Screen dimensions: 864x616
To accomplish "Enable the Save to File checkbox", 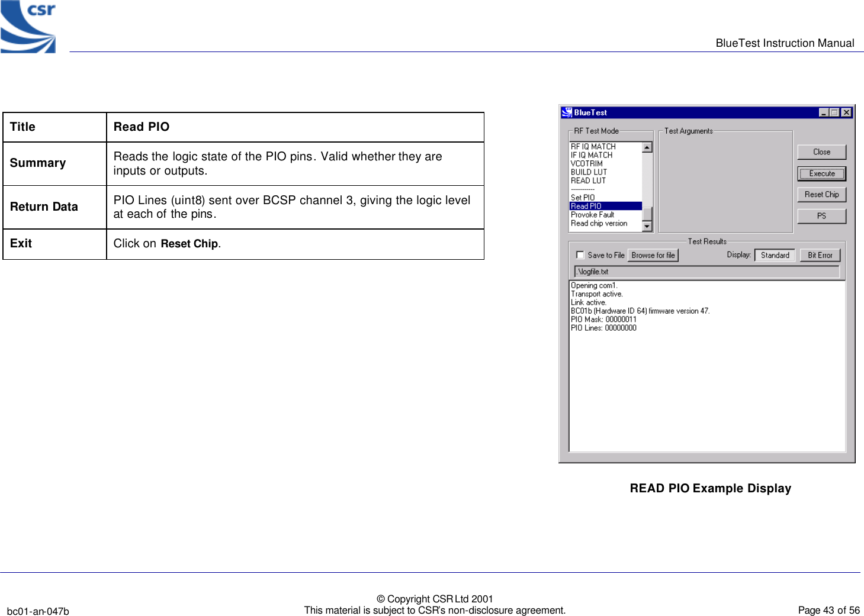I will click(x=580, y=255).
